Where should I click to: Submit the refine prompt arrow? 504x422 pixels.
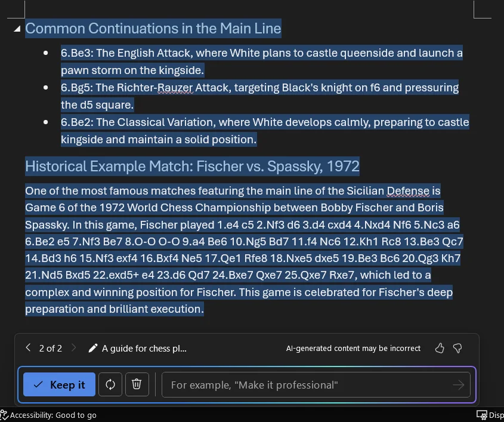click(x=458, y=384)
